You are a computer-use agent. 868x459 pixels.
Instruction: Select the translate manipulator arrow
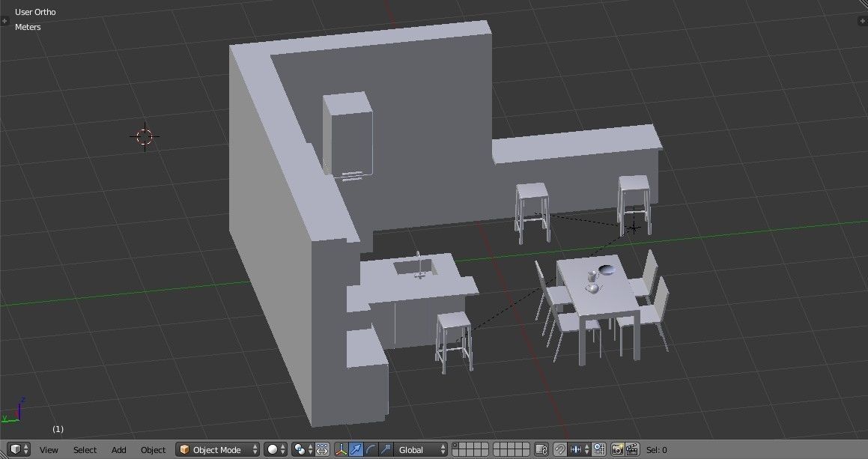click(x=356, y=449)
